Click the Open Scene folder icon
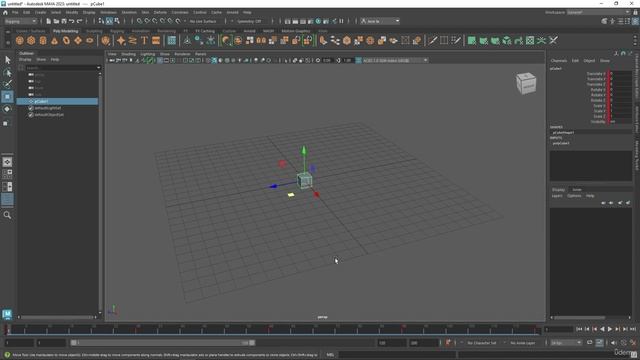Viewport: 640px width, 360px height. click(56, 21)
